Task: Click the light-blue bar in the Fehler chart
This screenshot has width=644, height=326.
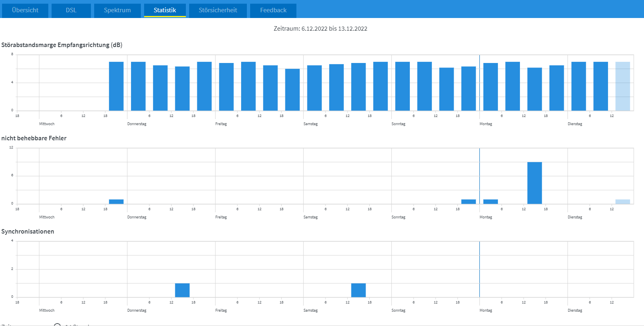Action: click(623, 202)
